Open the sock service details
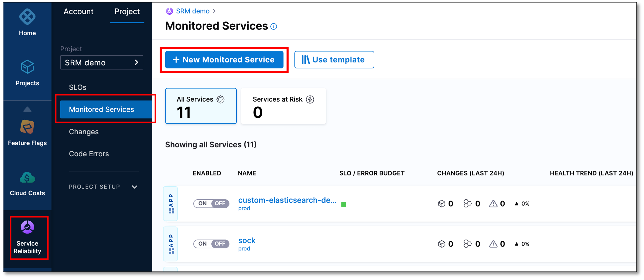Screen dimensions: 644x280 246,240
